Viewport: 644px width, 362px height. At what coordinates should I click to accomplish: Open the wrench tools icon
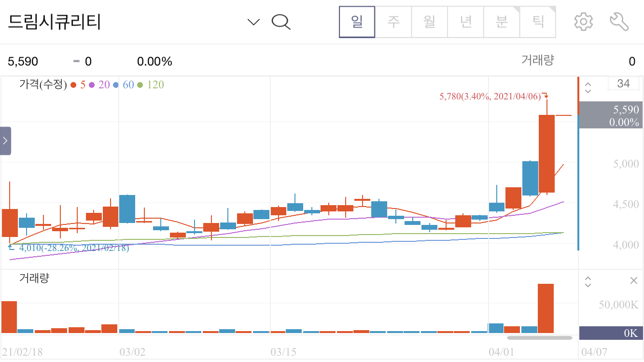(x=619, y=22)
